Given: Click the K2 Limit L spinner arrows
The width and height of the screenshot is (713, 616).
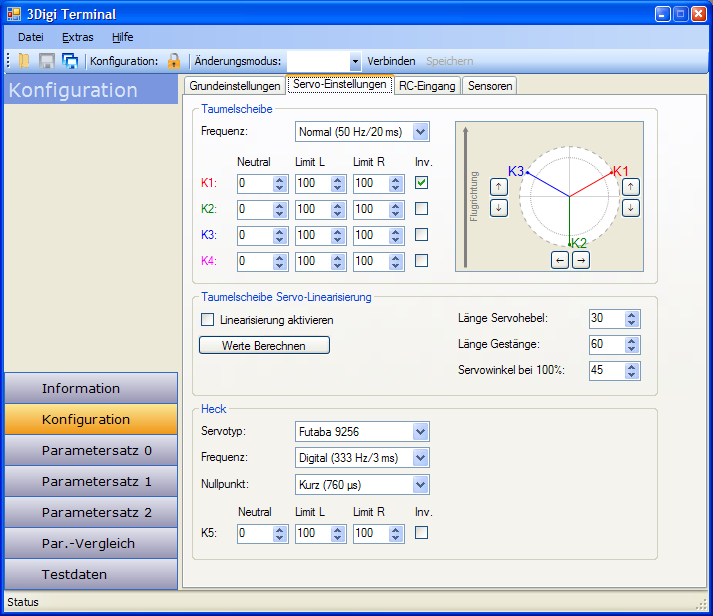Looking at the screenshot, I should point(337,210).
